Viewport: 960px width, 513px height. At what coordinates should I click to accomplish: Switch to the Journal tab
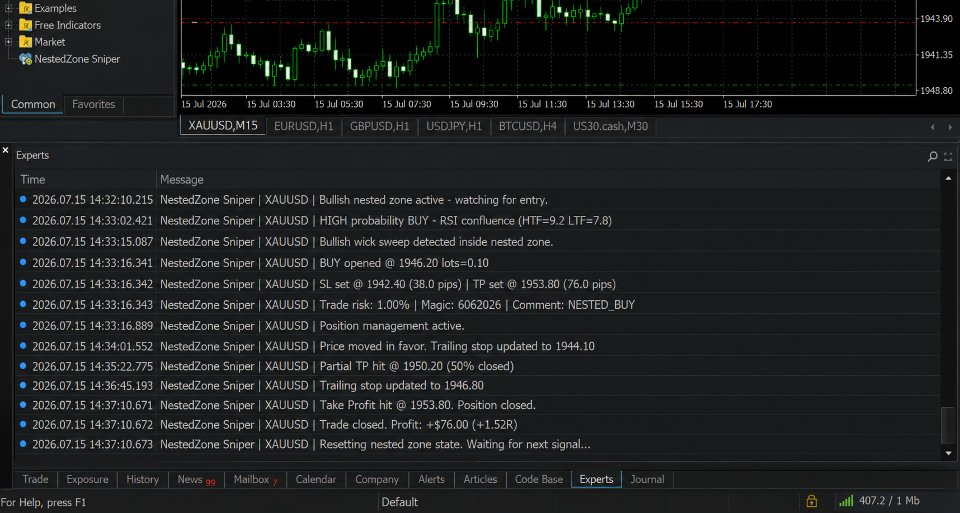[647, 479]
